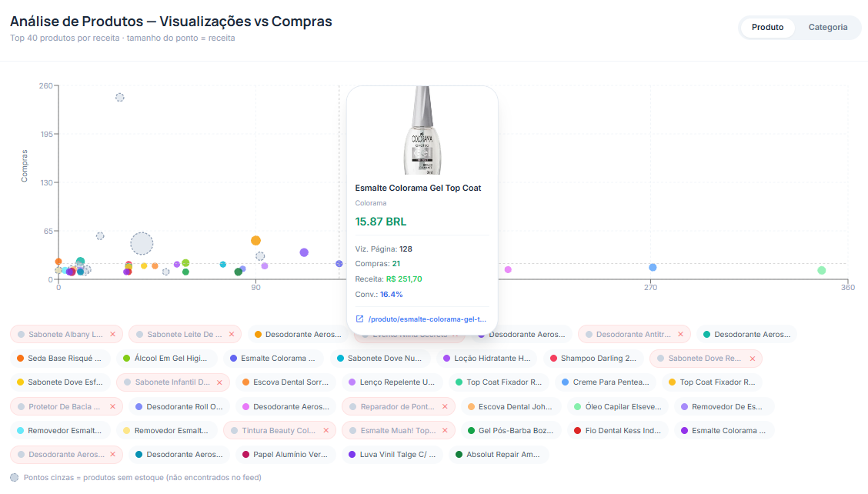Remove Sabonete Infantil D... using its X icon
The width and height of the screenshot is (868, 494).
tap(219, 382)
